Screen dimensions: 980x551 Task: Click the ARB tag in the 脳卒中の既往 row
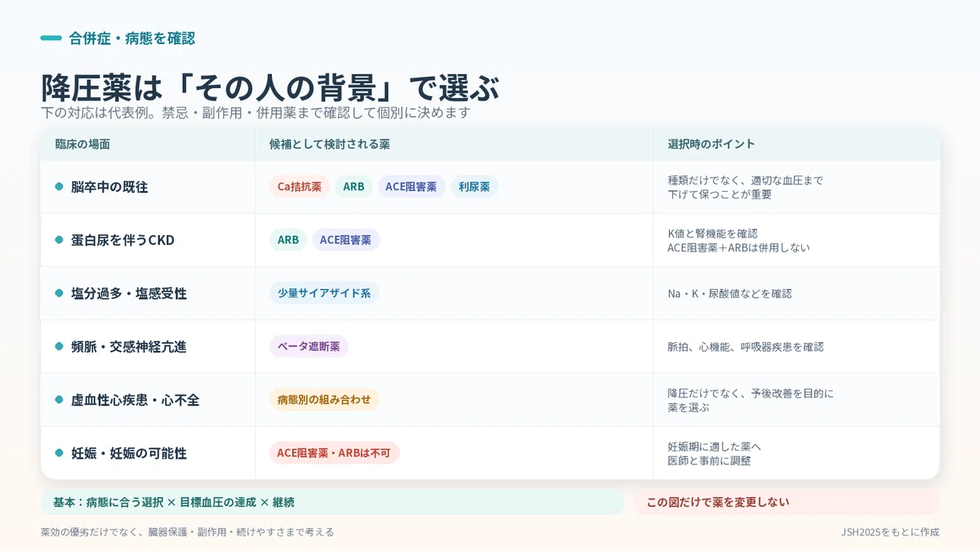click(x=354, y=187)
